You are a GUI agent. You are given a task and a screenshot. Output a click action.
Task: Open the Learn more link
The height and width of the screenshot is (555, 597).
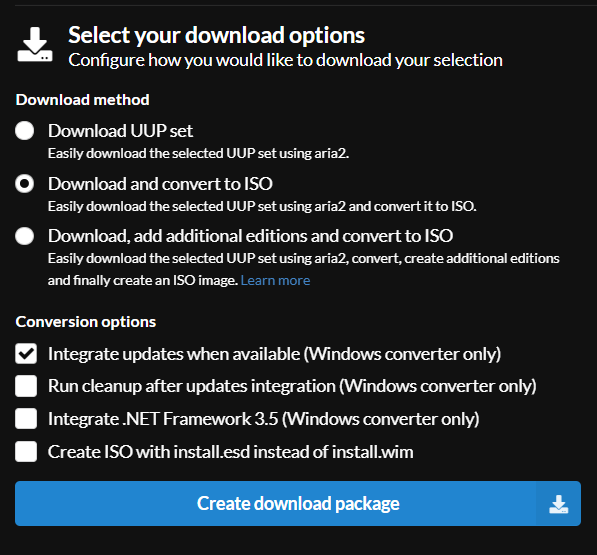(275, 281)
